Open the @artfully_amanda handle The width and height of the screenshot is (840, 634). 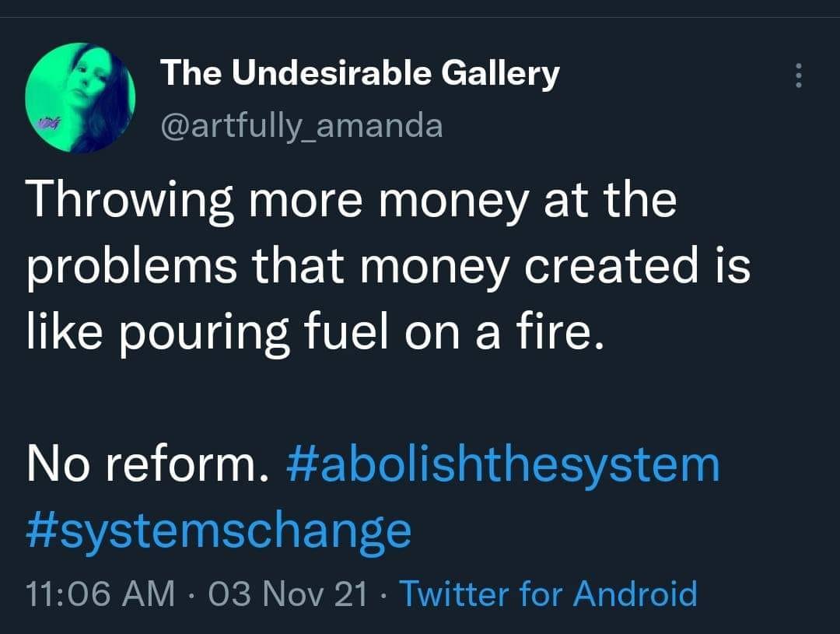pyautogui.click(x=301, y=124)
